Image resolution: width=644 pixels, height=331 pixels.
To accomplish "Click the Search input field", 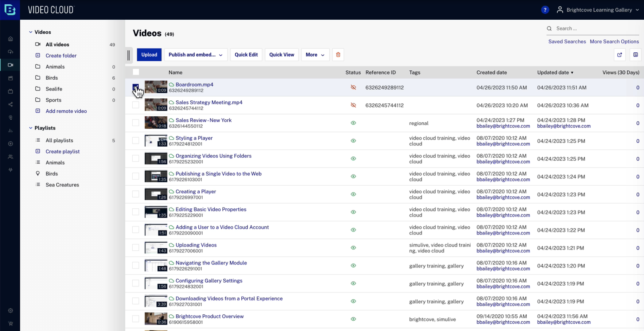I will pos(596,29).
